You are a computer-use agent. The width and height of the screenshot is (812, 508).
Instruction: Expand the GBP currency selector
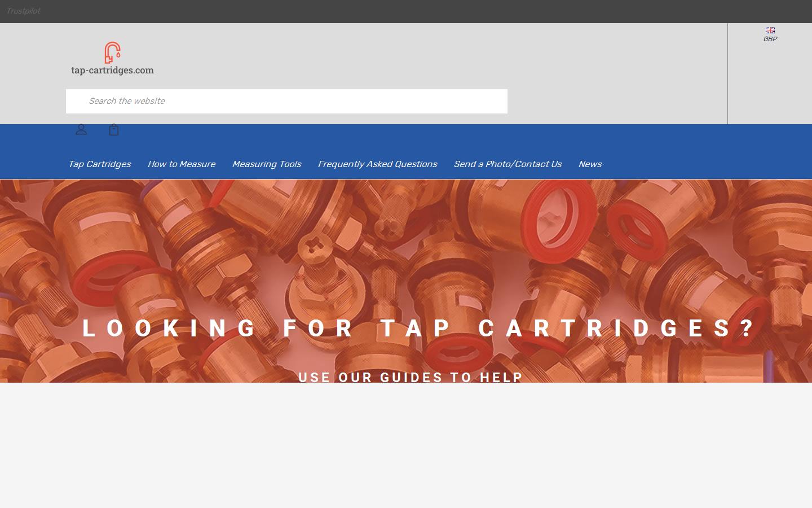click(770, 39)
